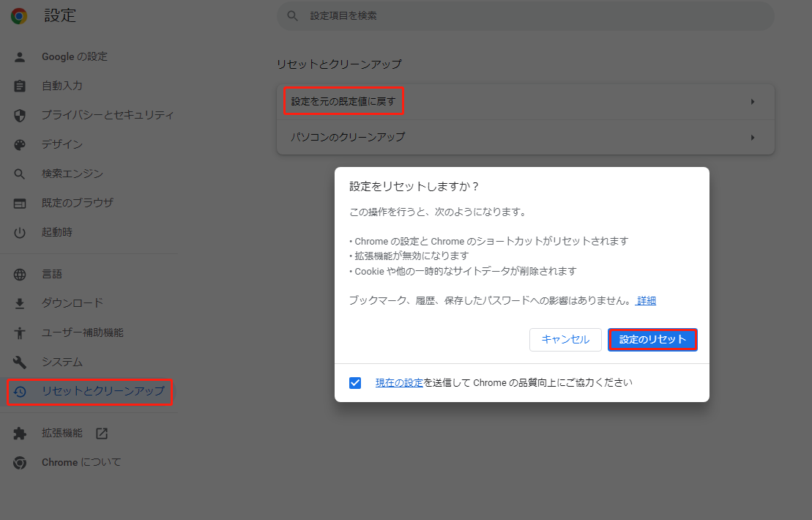Open the プライバシーとセキュリティ shield icon
Screen dimensions: 812x520
20,116
